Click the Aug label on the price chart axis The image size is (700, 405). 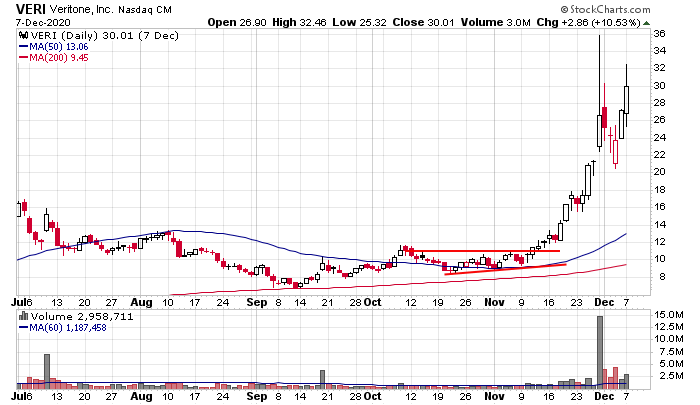pos(141,302)
